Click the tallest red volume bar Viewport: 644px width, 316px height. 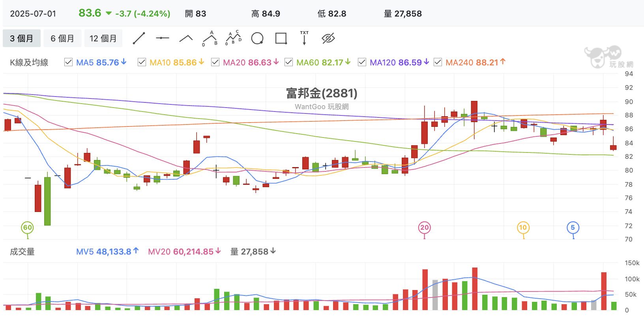pos(475,289)
